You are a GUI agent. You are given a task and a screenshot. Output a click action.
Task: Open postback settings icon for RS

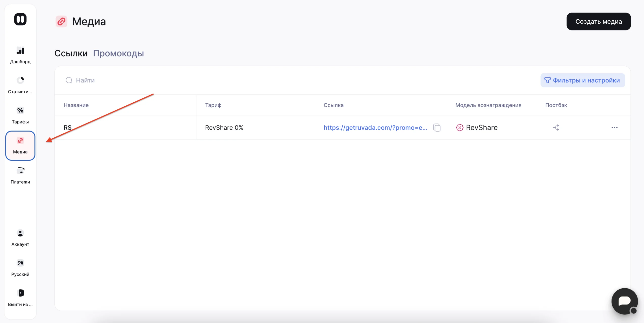556,128
